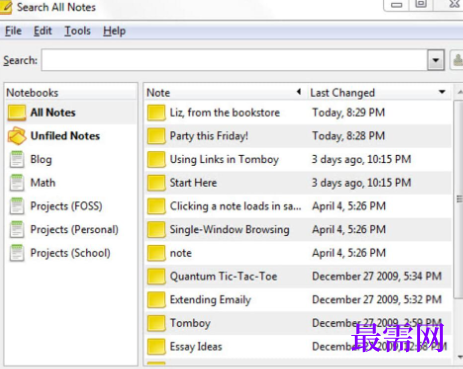463x369 pixels.
Task: Click the scrollbar up arrow in notes list
Action: click(460, 92)
